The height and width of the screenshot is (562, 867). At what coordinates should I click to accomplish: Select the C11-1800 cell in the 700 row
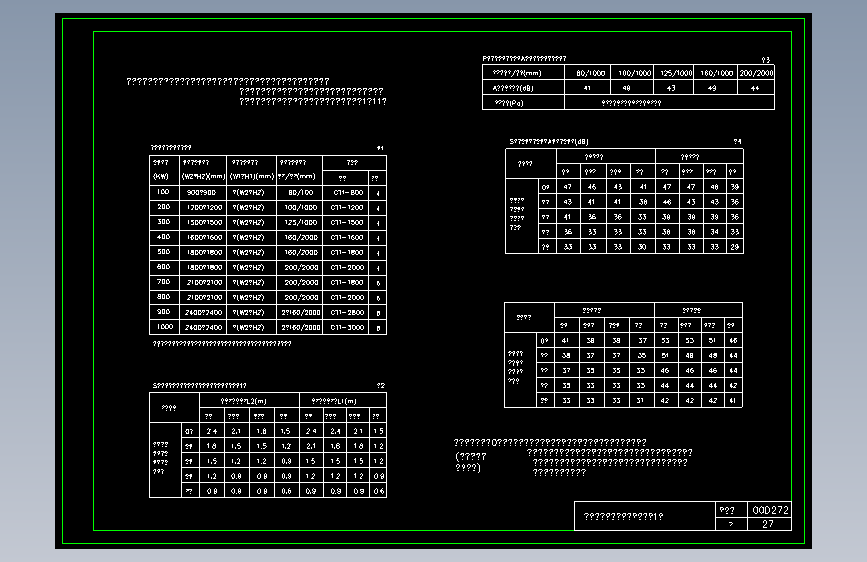[x=347, y=283]
